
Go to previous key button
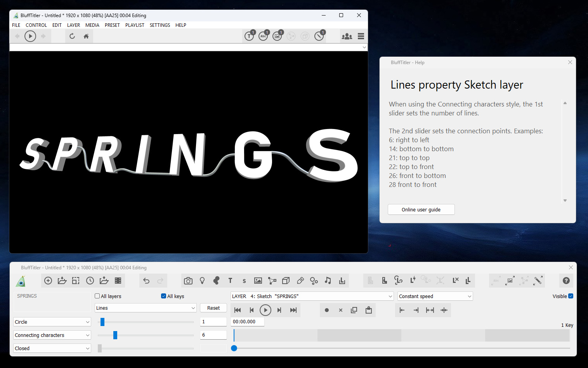(252, 310)
